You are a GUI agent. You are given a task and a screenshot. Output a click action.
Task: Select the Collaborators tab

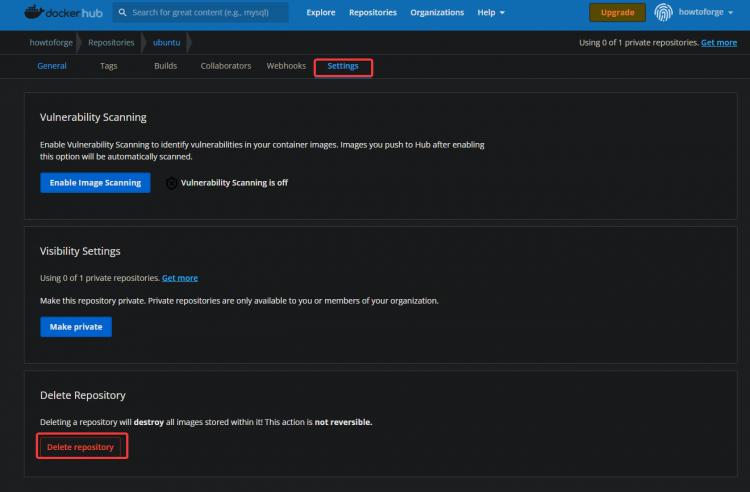[225, 66]
